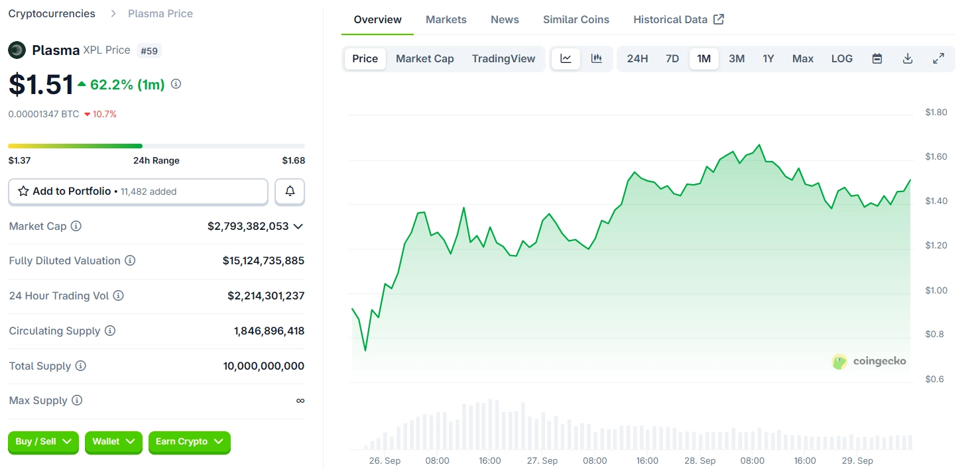The width and height of the screenshot is (980, 469).
Task: Follow the Cryptocurrencies breadcrumb link
Action: [52, 13]
